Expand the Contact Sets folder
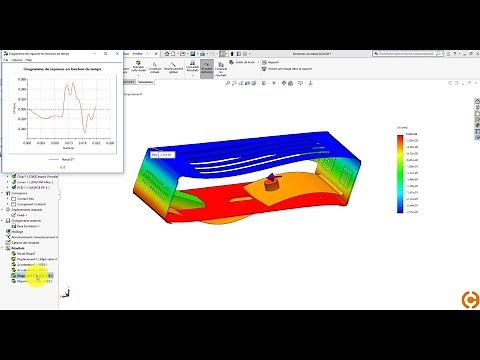Screen dimensions: 480x360 8,199
